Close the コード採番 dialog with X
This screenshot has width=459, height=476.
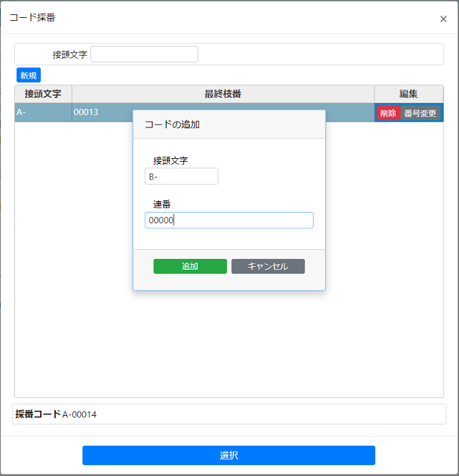tap(443, 19)
